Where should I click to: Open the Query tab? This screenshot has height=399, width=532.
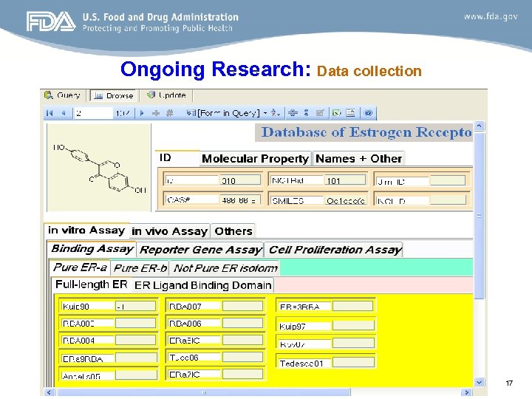coord(64,95)
